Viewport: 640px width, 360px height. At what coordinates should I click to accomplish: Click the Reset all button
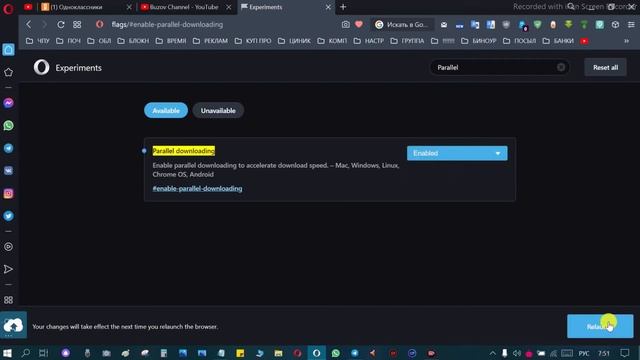(x=605, y=67)
